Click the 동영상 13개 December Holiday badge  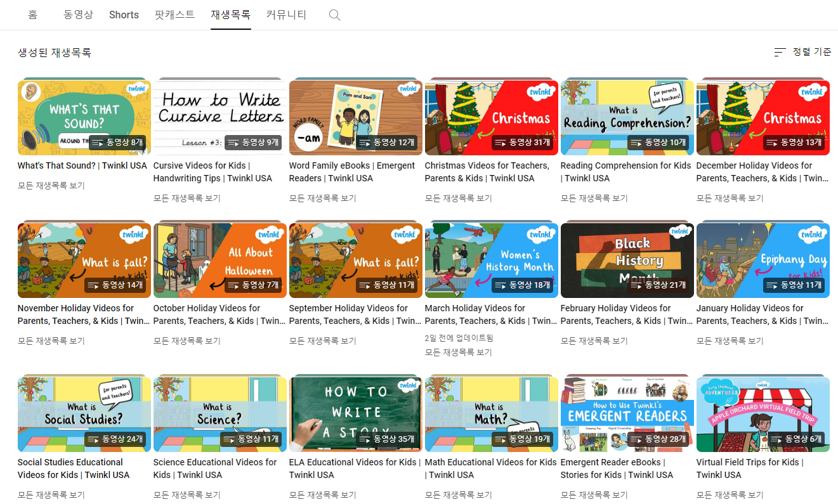pyautogui.click(x=794, y=143)
